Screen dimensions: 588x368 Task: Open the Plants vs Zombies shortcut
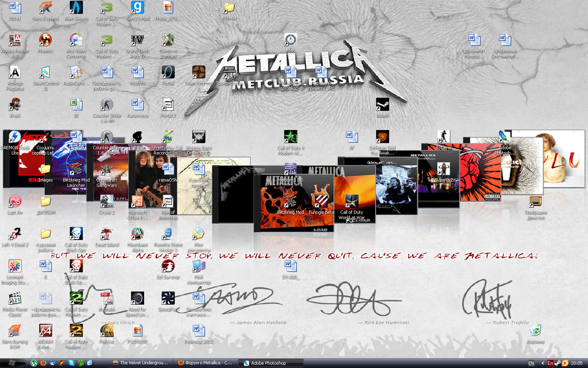point(168,40)
